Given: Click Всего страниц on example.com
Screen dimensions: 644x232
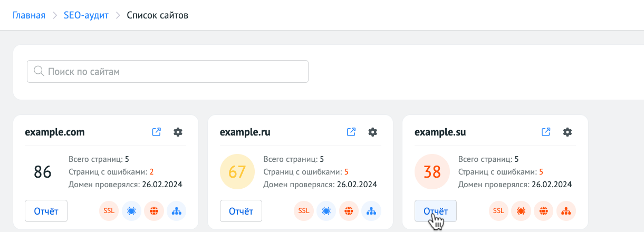Looking at the screenshot, I should pos(97,159).
